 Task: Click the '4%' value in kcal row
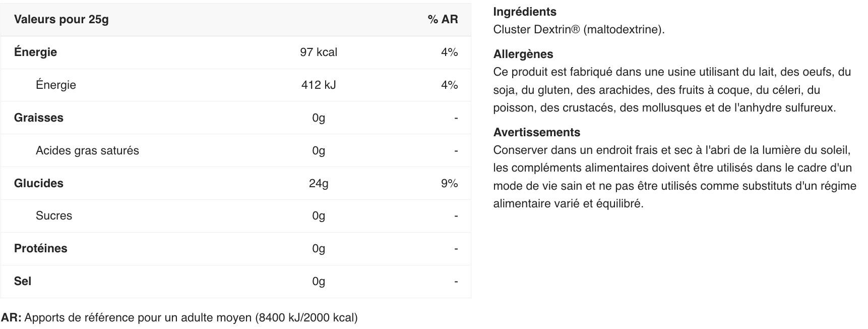449,52
